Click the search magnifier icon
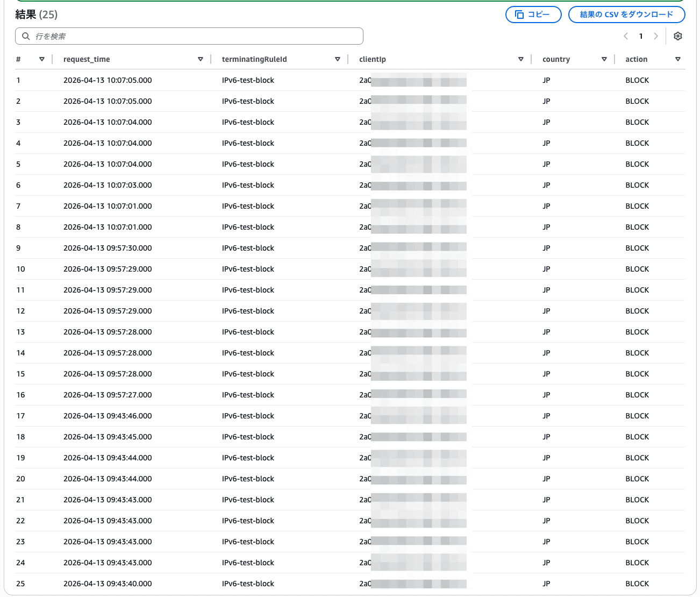The width and height of the screenshot is (700, 597). pyautogui.click(x=26, y=36)
